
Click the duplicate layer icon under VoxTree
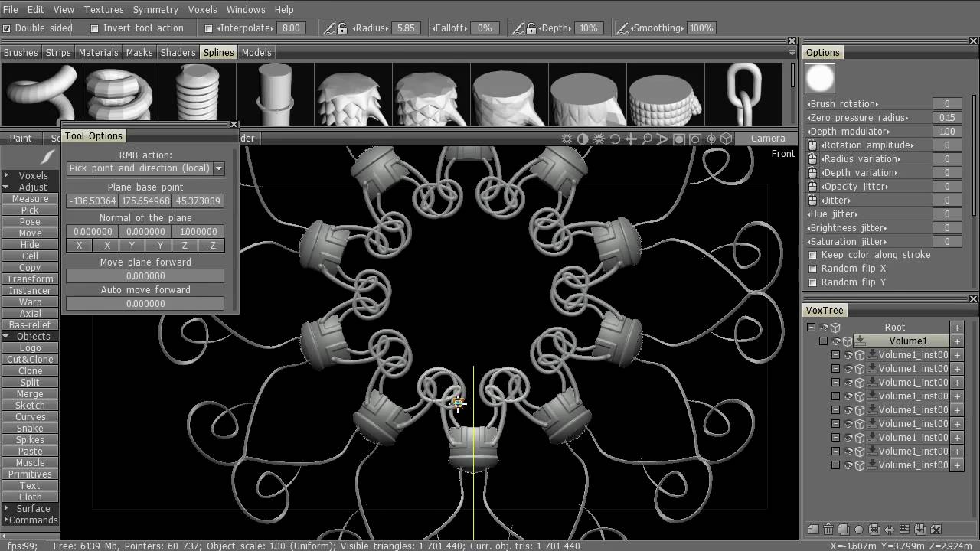(x=844, y=529)
